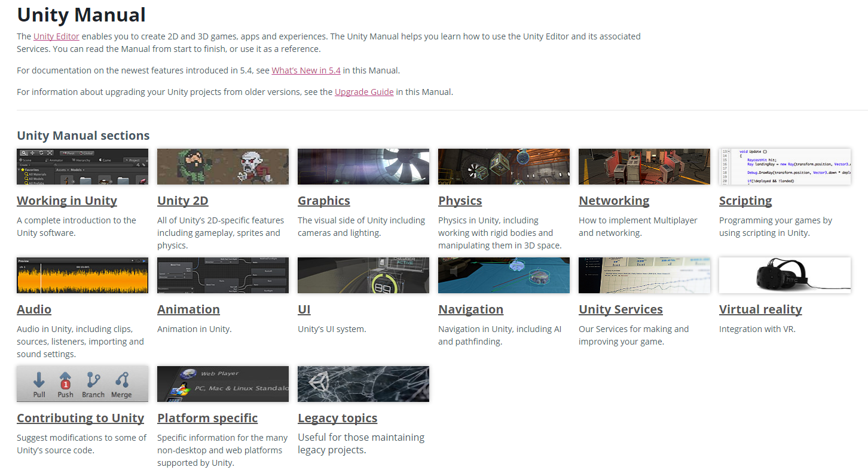Click the Unity logo in Legacy topics image
This screenshot has width=868, height=473.
click(321, 380)
